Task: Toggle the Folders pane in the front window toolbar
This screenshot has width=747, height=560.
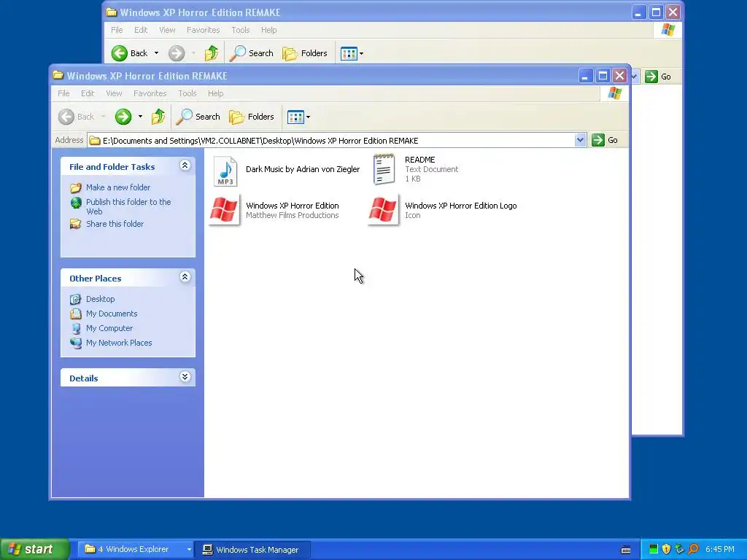Action: click(252, 117)
